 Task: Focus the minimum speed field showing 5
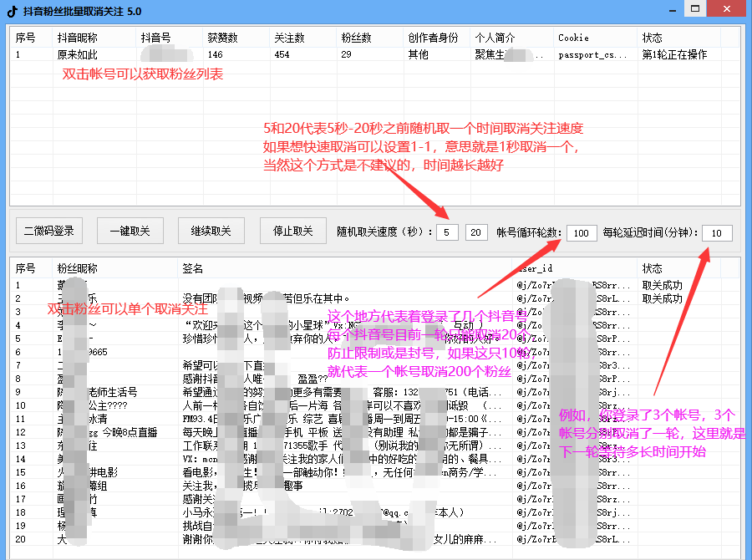coord(447,232)
